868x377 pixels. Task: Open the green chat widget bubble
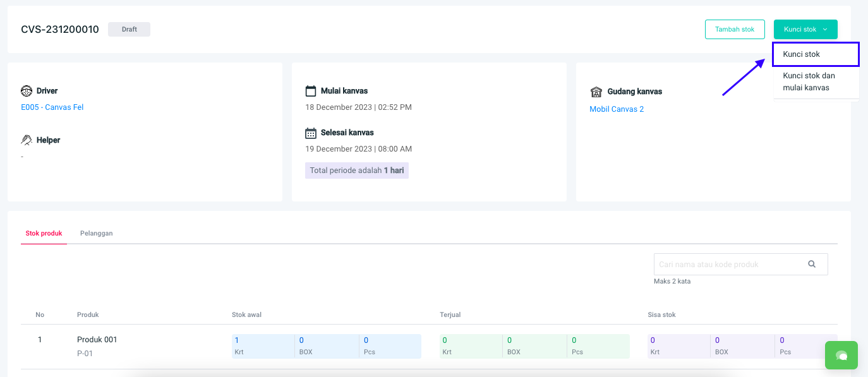point(841,356)
